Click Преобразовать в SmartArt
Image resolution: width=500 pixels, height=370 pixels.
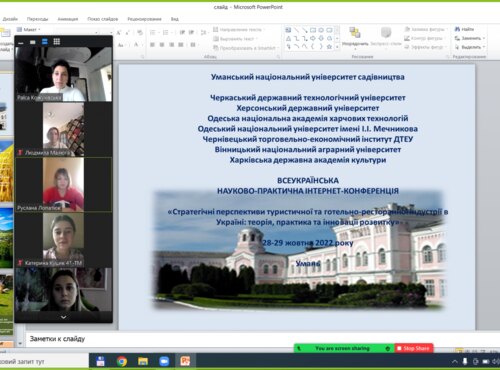coord(245,48)
